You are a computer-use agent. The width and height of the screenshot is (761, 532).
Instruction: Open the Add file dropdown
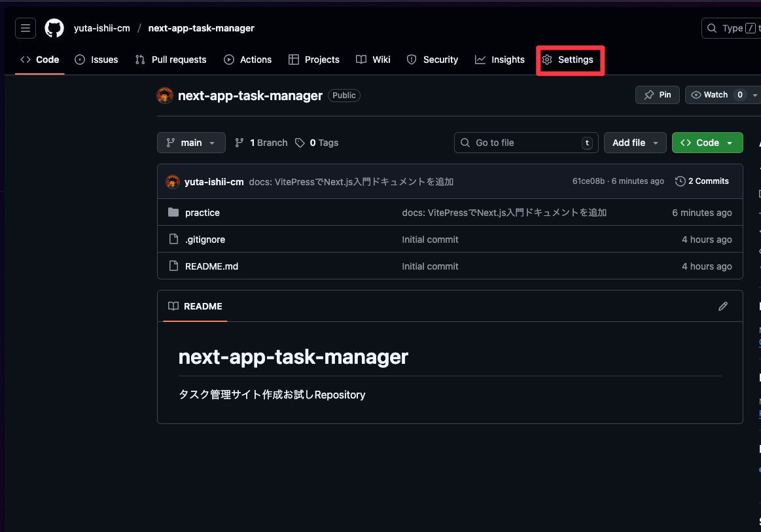point(635,143)
